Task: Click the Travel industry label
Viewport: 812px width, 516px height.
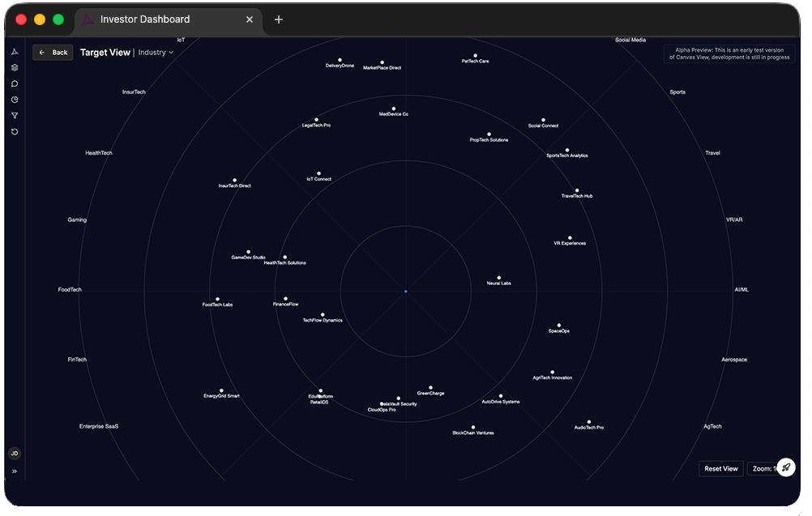Action: pos(712,153)
